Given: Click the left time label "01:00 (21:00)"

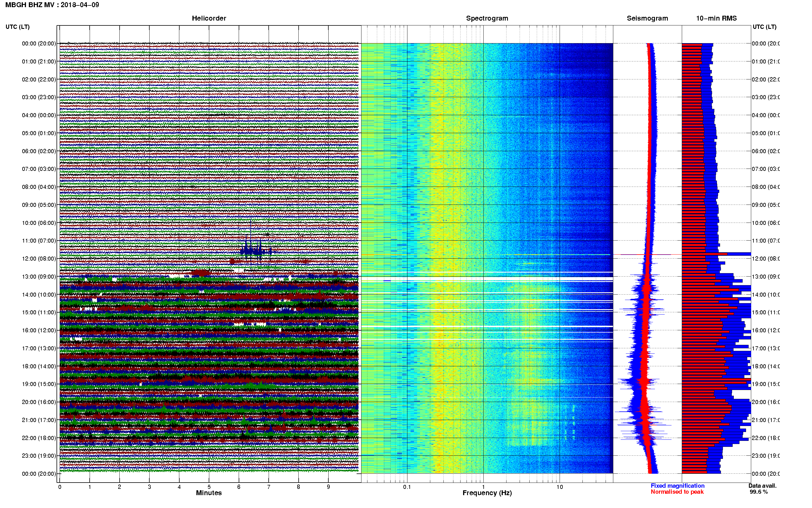Looking at the screenshot, I should [x=39, y=61].
